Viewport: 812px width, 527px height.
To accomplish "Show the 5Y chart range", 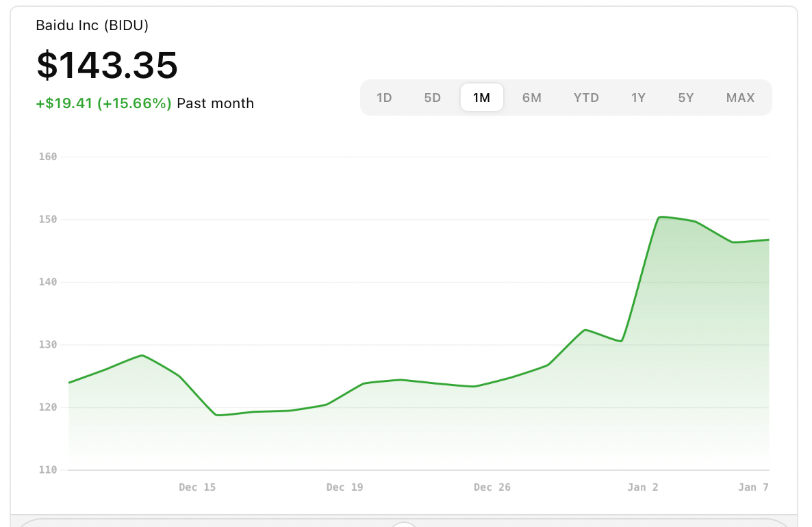I will coord(686,98).
